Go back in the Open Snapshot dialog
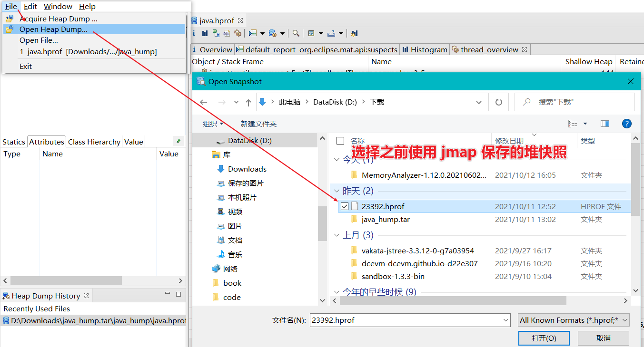Image resolution: width=644 pixels, height=347 pixels. point(204,102)
